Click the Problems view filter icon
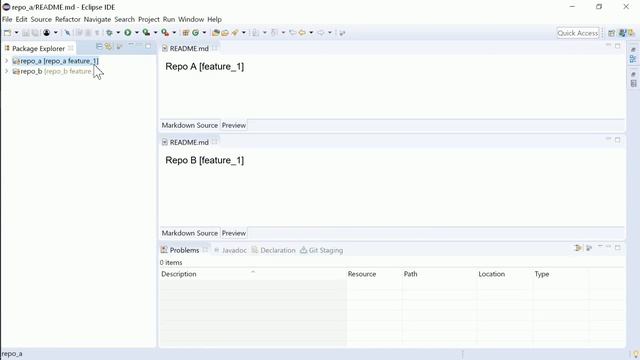The image size is (640, 360). pos(578,248)
